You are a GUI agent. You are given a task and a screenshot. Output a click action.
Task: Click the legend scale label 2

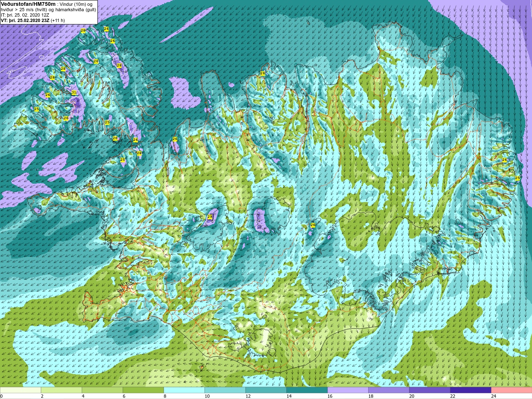click(x=42, y=396)
